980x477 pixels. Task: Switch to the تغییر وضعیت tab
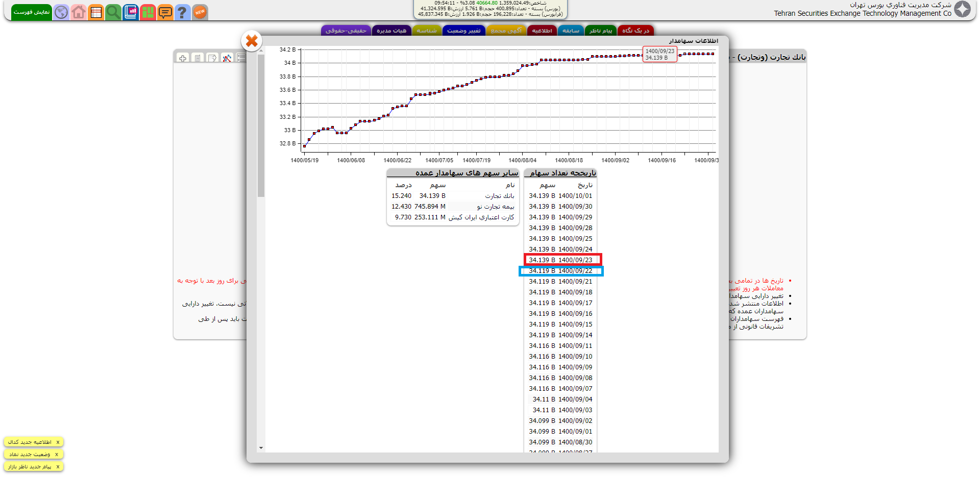point(464,31)
